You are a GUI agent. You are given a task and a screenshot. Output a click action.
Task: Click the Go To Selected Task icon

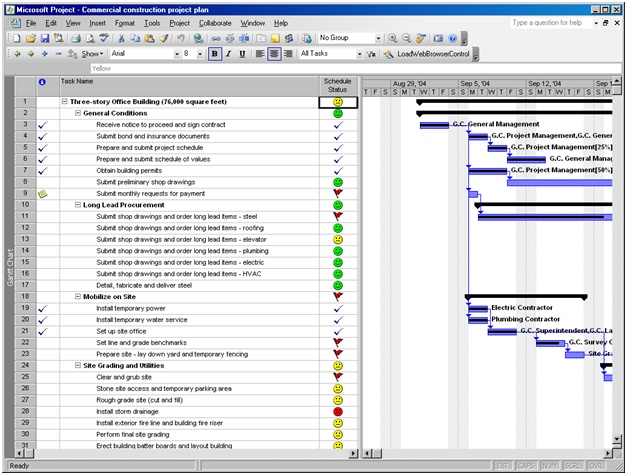click(421, 38)
